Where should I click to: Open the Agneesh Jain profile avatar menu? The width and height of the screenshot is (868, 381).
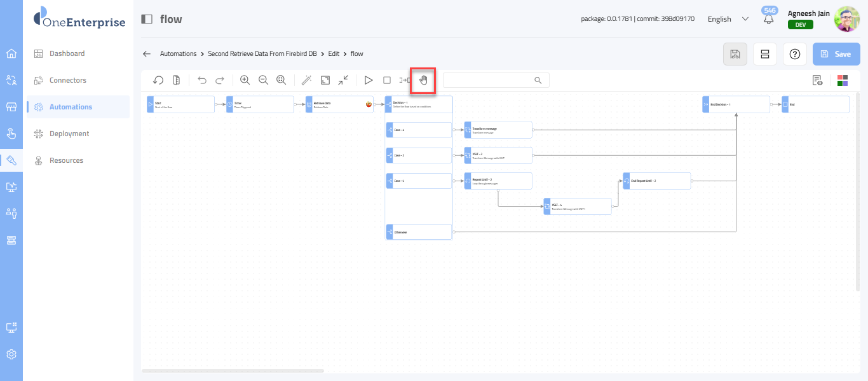[x=846, y=19]
